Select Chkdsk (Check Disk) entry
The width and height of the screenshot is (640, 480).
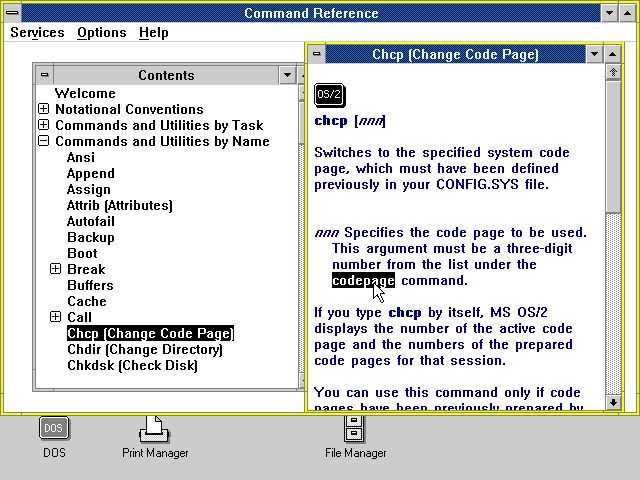coord(132,365)
